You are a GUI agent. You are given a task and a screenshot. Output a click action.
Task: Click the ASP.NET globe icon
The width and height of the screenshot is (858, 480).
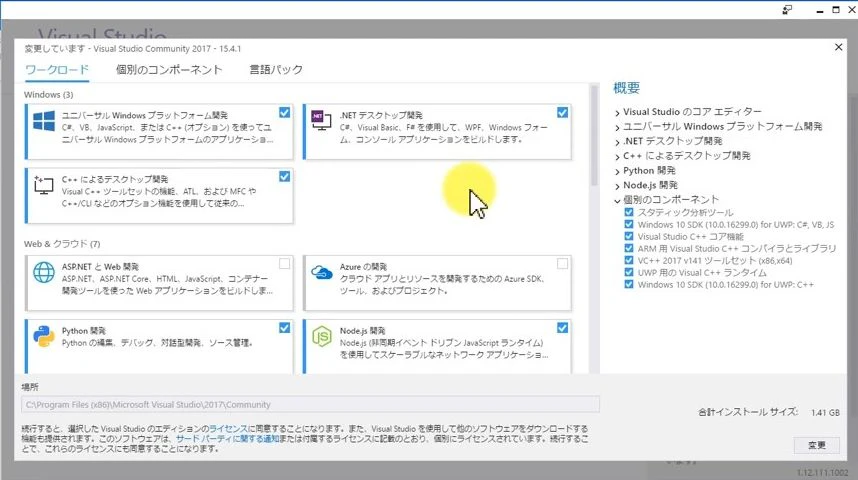coord(44,272)
